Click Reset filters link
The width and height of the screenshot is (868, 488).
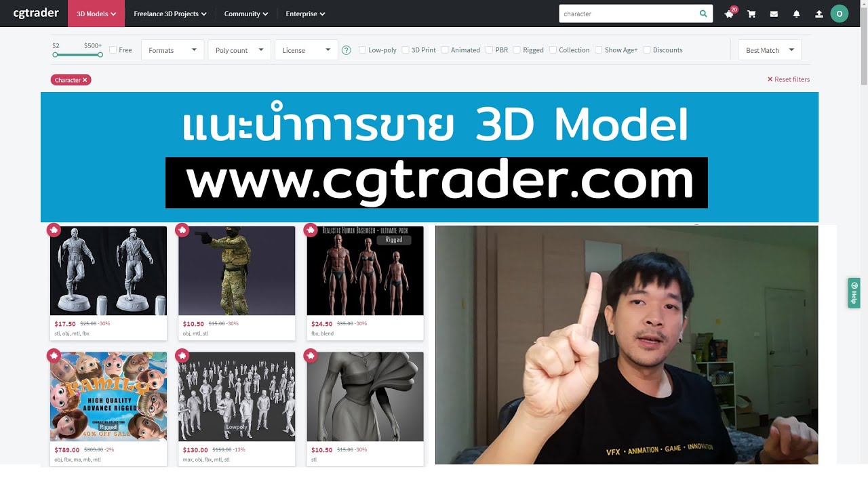[x=789, y=79]
